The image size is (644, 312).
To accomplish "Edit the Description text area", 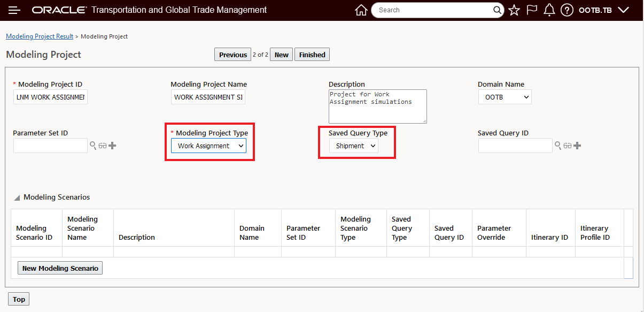I will click(378, 106).
